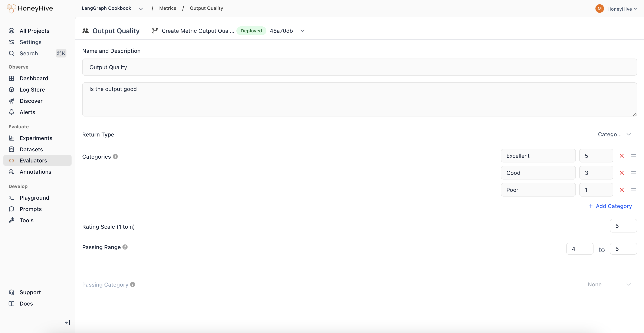This screenshot has height=333, width=644.
Task: Click the metric description text area
Action: (359, 99)
